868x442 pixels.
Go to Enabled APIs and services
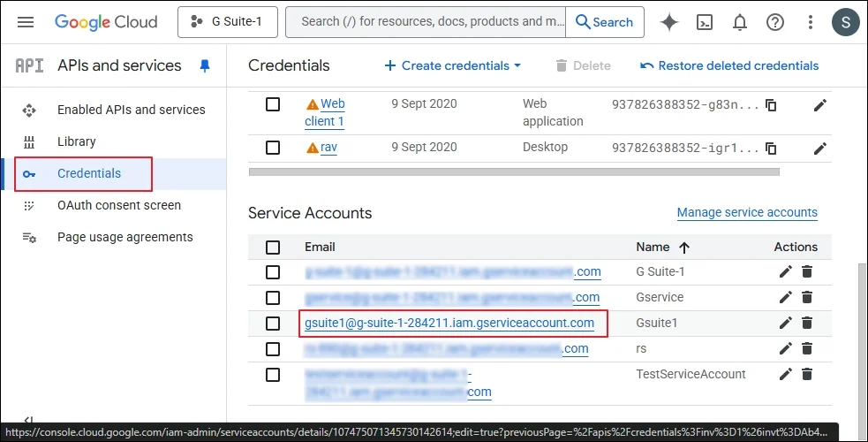pos(132,110)
